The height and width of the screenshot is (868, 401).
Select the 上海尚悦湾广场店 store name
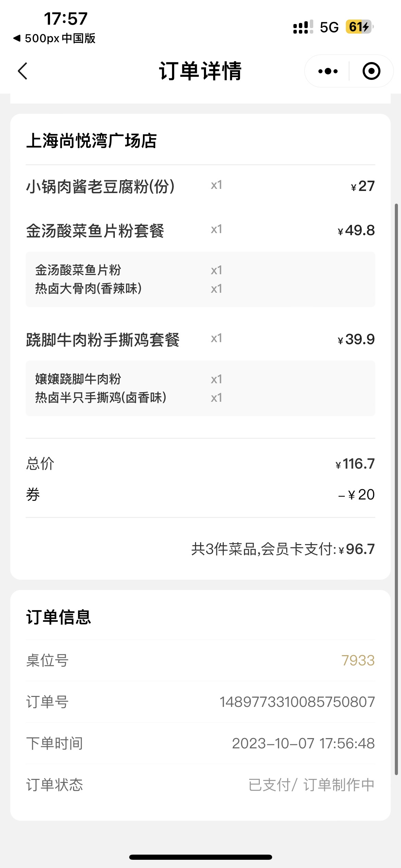click(x=92, y=141)
